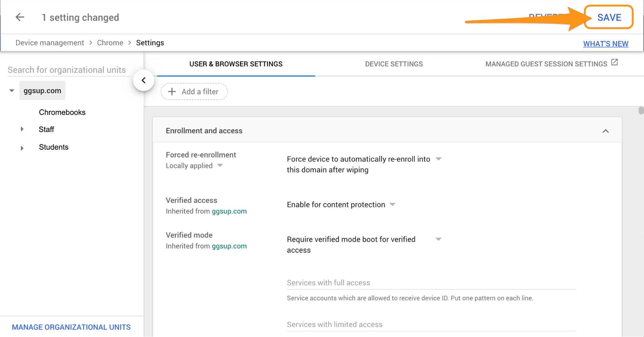Screen dimensions: 644x337
Task: Open ggsup.com link under Verified mode
Action: tap(229, 246)
